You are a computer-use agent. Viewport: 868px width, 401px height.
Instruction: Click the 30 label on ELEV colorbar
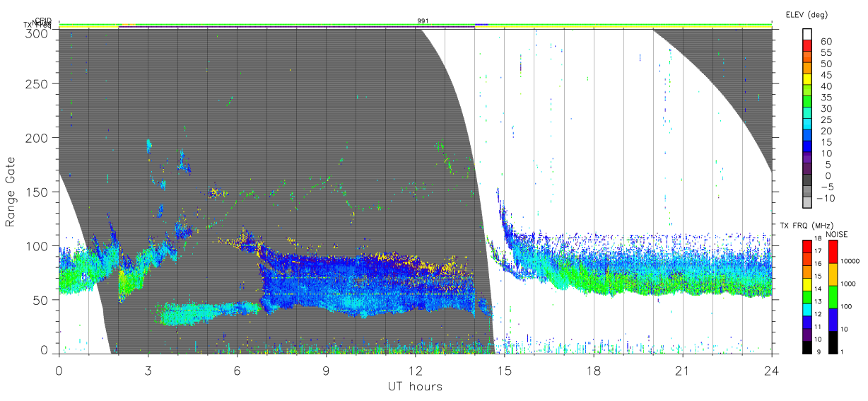[826, 108]
